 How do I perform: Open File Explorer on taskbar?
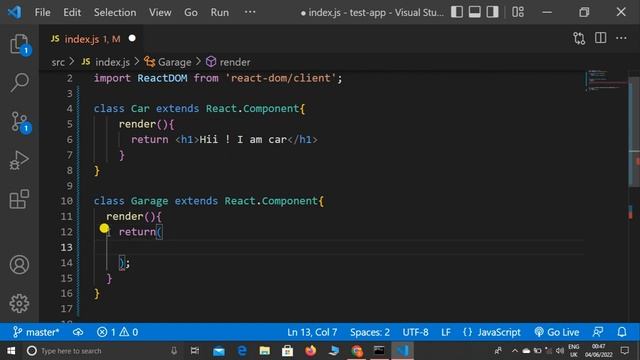pos(264,351)
